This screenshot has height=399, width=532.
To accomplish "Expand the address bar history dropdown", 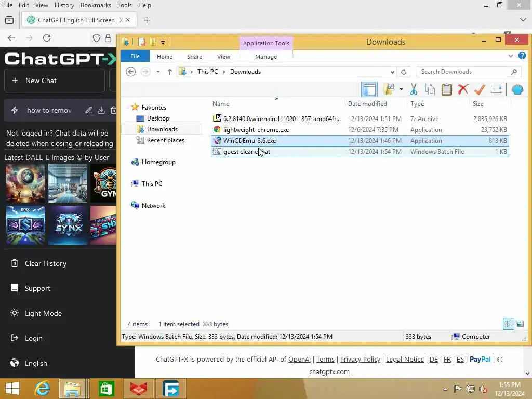I will [392, 72].
